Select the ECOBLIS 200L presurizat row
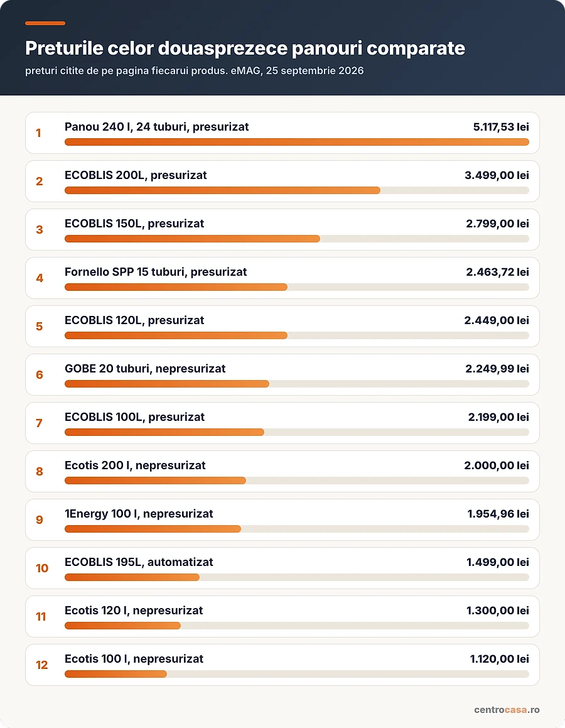The image size is (565, 728). tap(282, 181)
